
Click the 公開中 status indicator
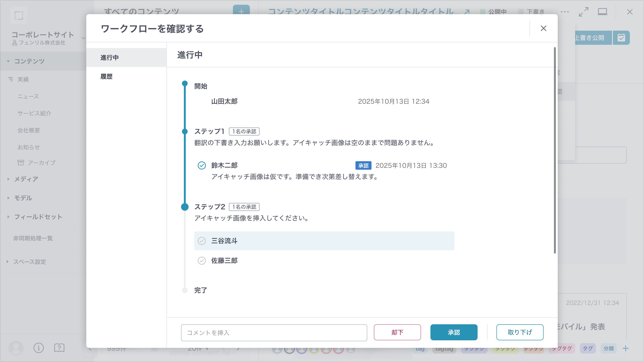tap(494, 12)
